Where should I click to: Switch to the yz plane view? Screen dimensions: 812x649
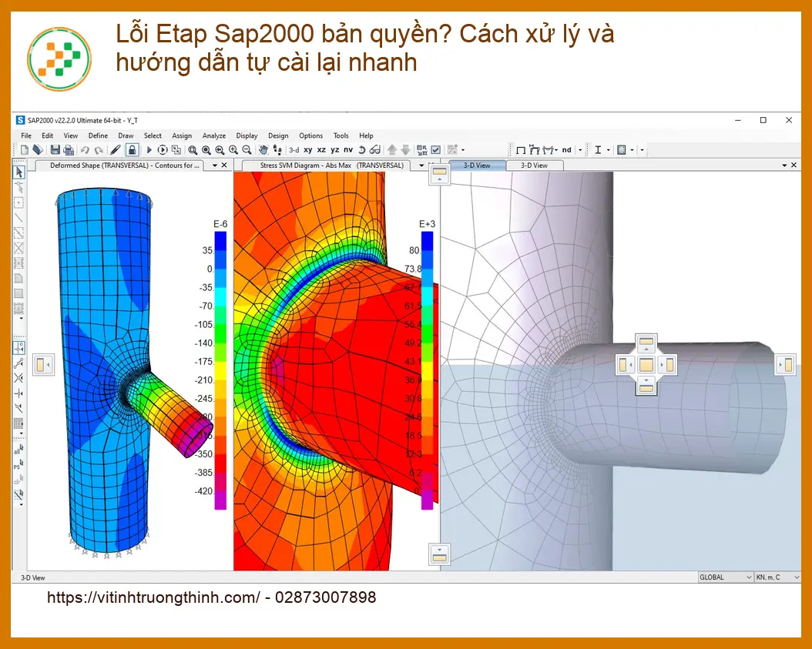pos(335,150)
